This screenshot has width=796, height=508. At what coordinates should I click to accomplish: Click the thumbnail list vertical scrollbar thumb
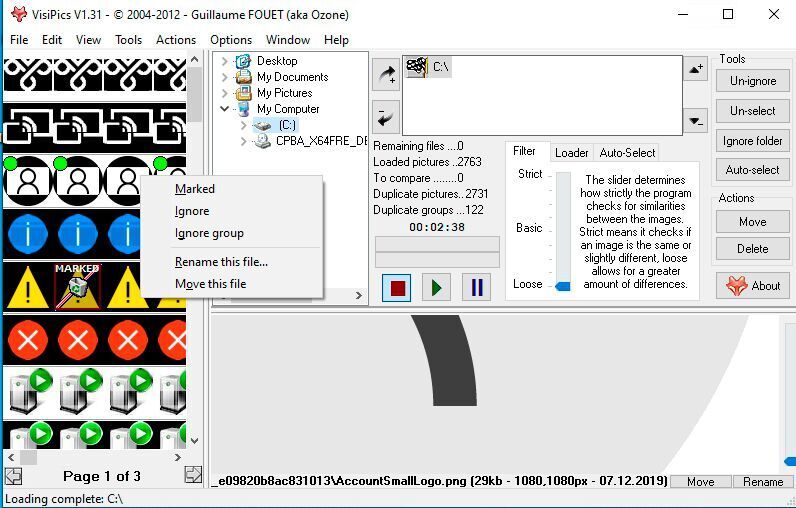pyautogui.click(x=194, y=94)
